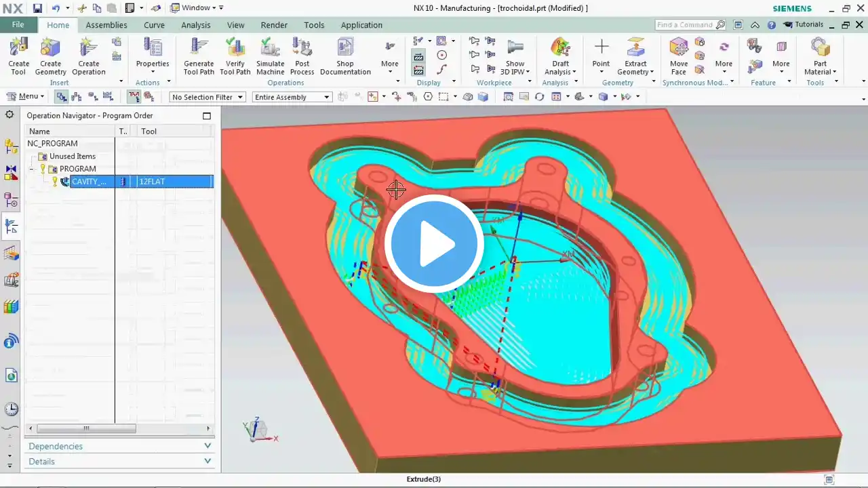Open Entire Assembly scope dropdown
The width and height of the screenshot is (868, 488).
pos(292,97)
